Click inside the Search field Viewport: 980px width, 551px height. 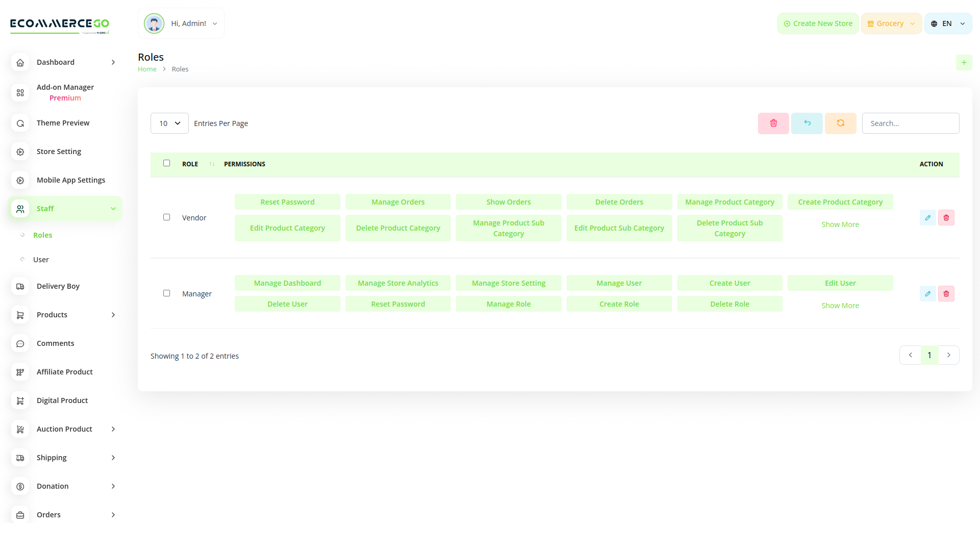[911, 123]
